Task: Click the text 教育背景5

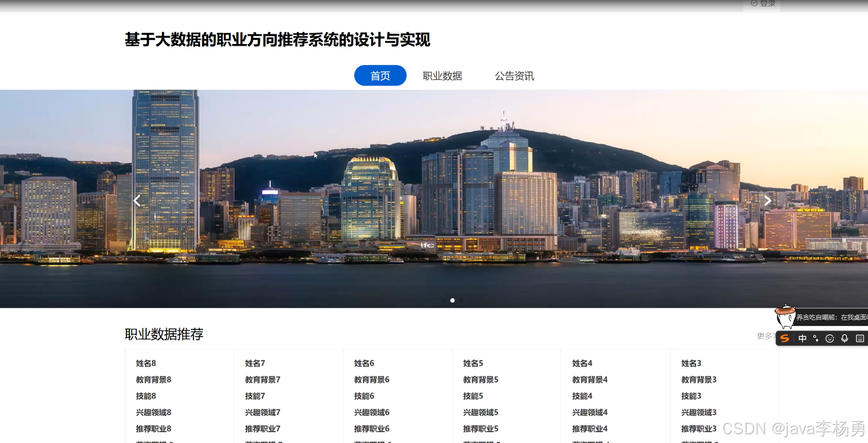Action: 481,379
